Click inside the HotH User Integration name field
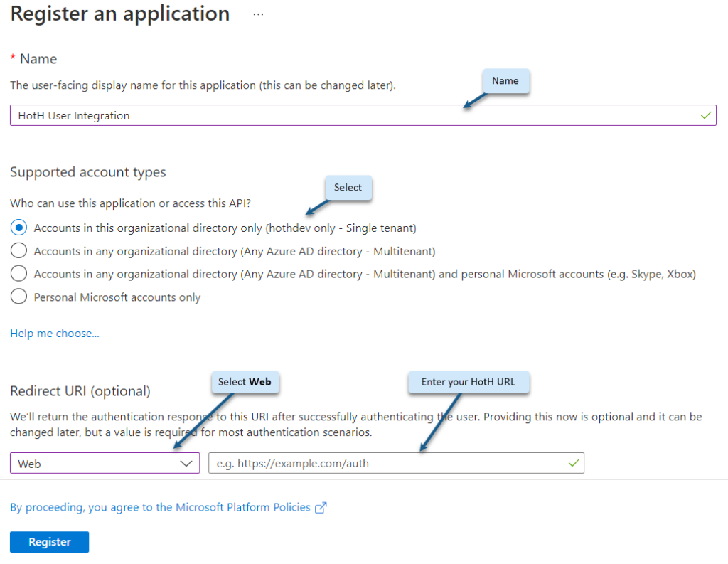728x564 pixels. [284, 115]
